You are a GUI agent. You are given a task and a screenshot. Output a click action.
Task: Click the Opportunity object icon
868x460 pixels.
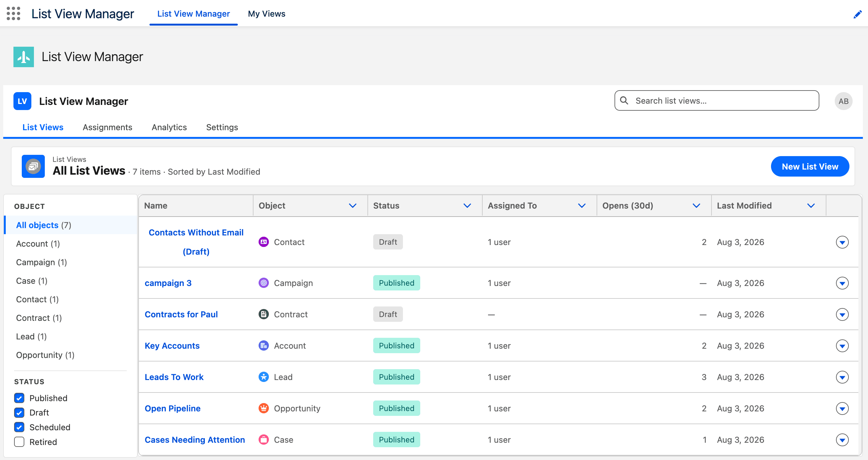click(x=263, y=408)
